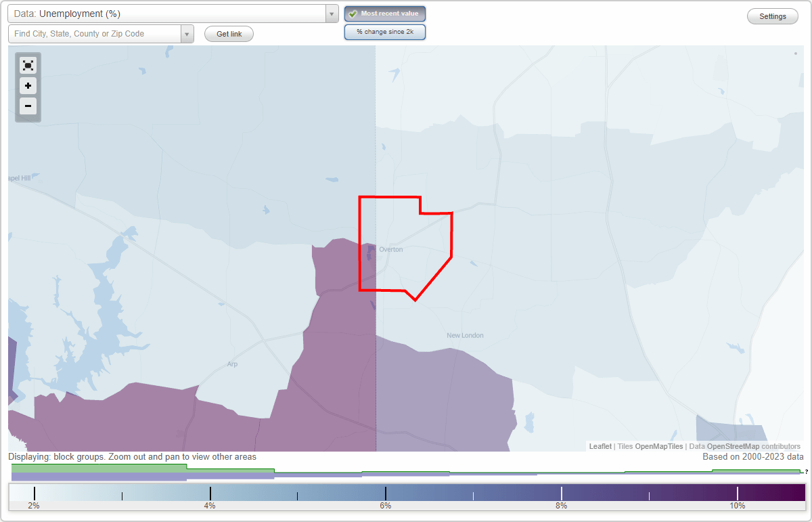Open the Settings panel
Image resolution: width=812 pixels, height=522 pixels.
point(772,16)
